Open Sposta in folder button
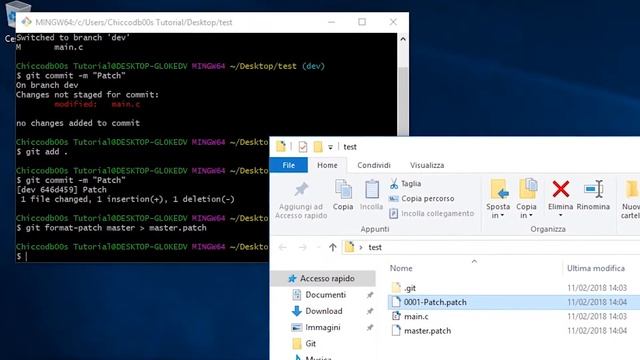The height and width of the screenshot is (360, 640). pyautogui.click(x=498, y=199)
